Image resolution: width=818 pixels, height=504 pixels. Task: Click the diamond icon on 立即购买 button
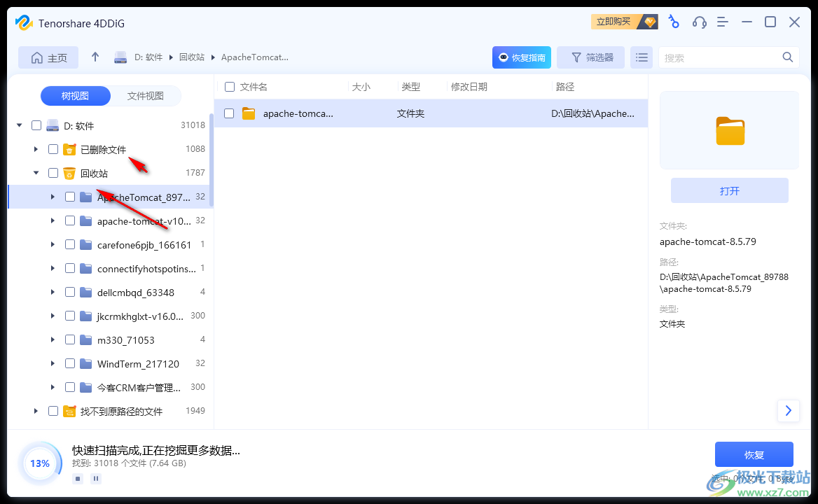pyautogui.click(x=649, y=22)
